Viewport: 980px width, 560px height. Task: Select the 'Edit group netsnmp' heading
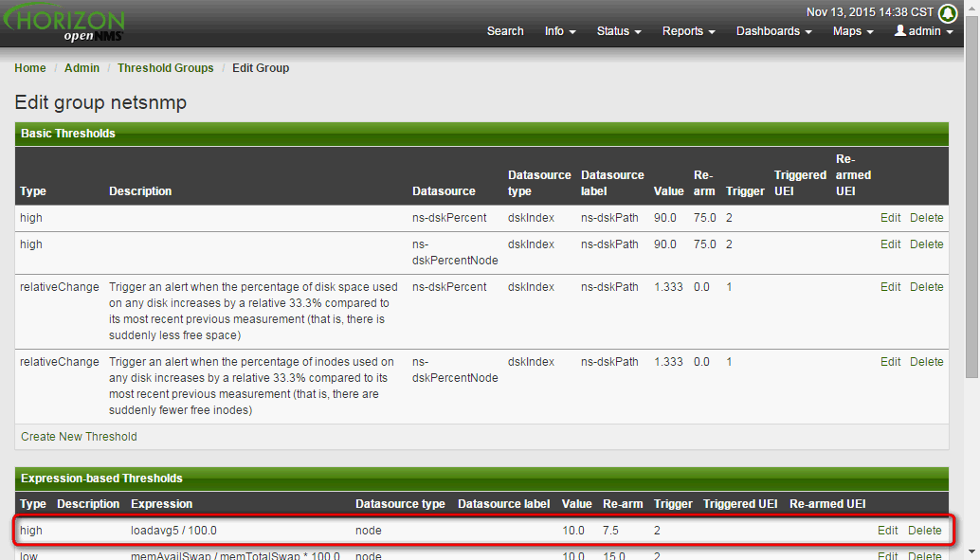[100, 102]
